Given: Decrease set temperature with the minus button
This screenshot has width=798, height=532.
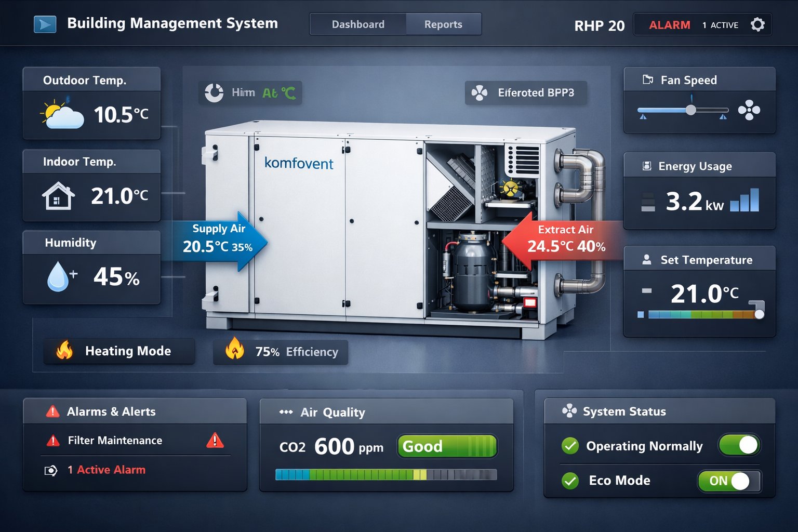Looking at the screenshot, I should [x=647, y=291].
